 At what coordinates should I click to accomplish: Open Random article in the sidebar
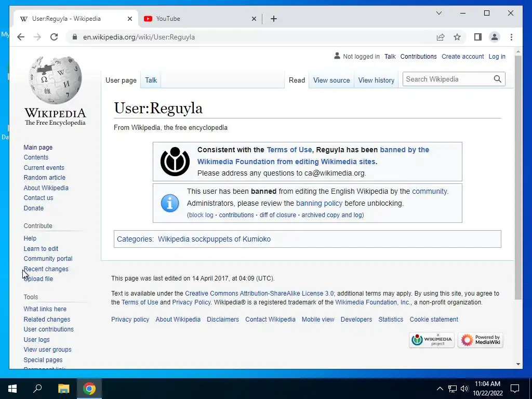click(45, 178)
